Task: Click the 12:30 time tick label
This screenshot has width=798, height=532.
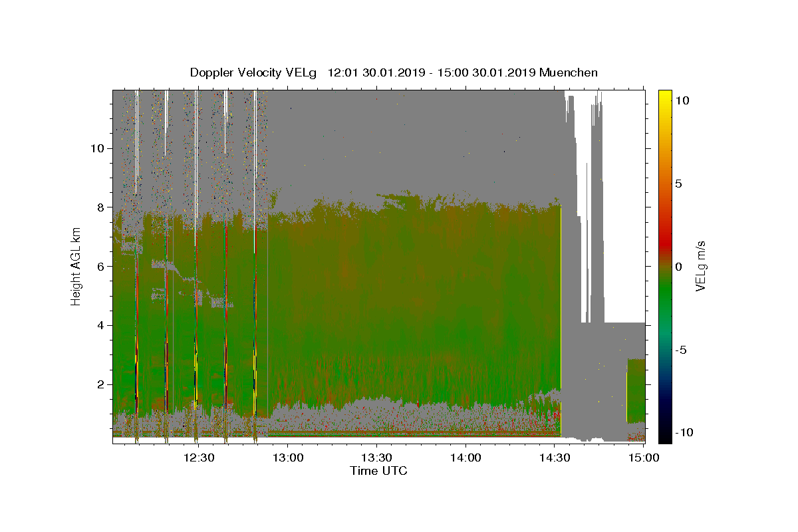Action: point(199,457)
